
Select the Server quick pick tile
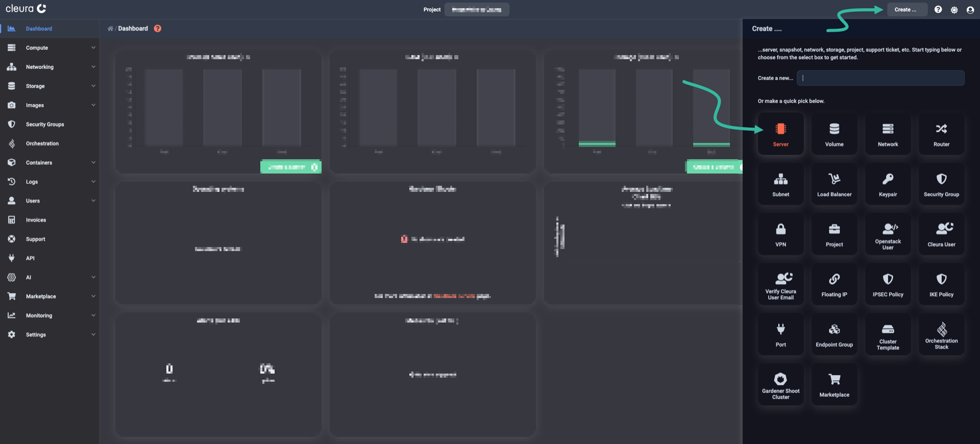click(780, 134)
